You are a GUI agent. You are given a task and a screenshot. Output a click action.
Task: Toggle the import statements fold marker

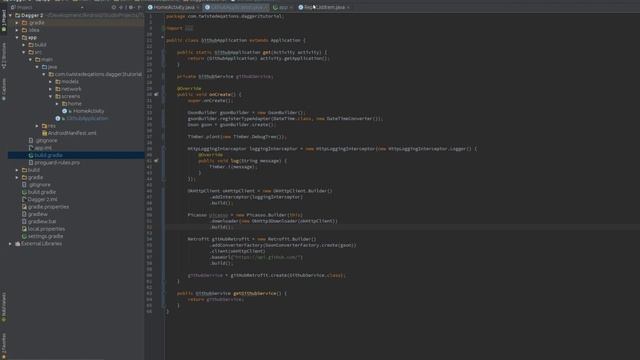pos(163,28)
